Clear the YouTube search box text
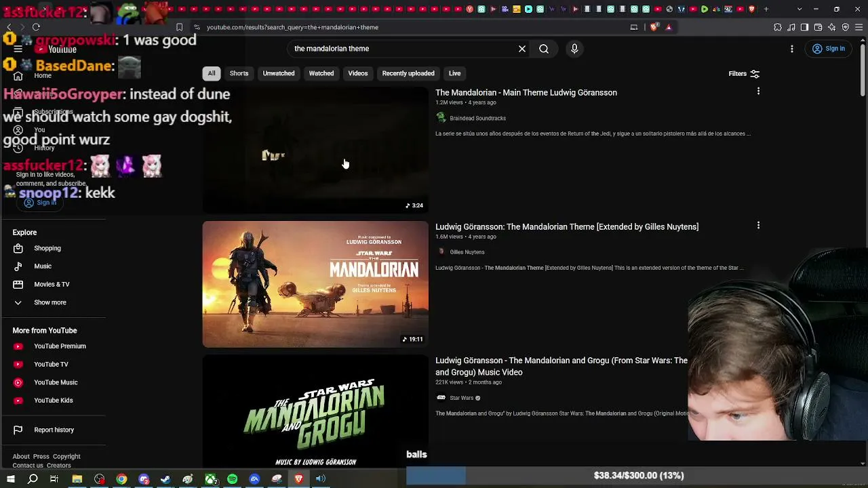Viewport: 868px width, 488px height. tap(522, 49)
